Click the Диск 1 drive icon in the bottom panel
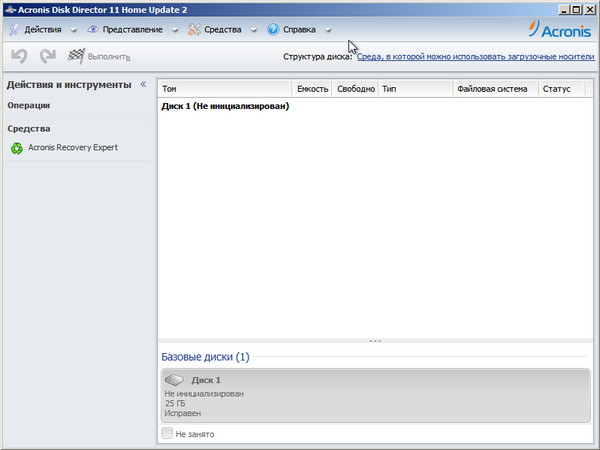Viewport: 600px width, 450px height. click(175, 380)
